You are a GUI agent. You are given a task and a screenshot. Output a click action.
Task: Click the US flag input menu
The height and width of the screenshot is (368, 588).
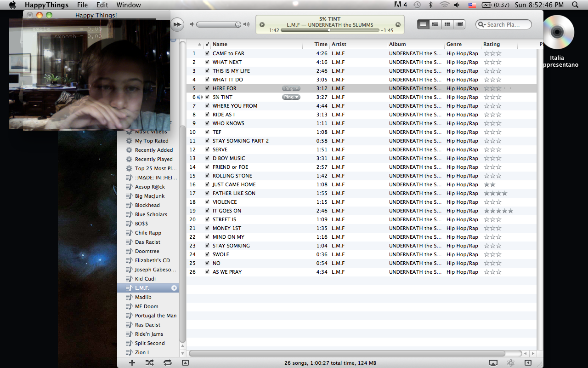(472, 5)
